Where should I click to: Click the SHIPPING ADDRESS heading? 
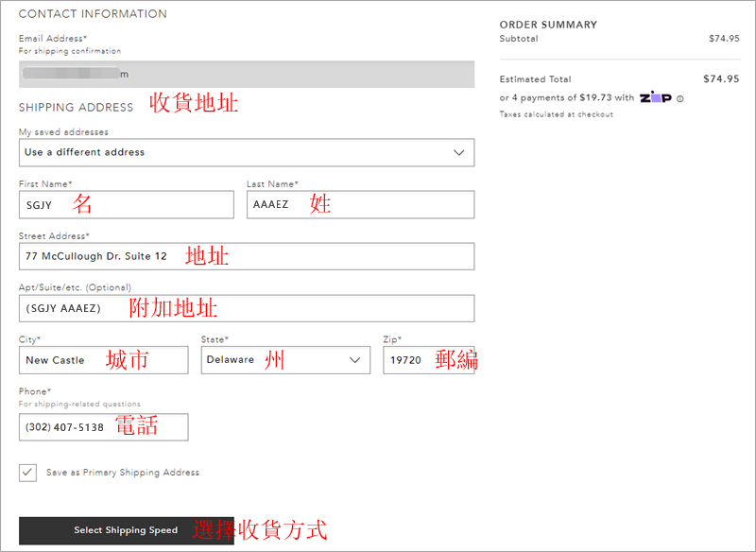coord(76,107)
